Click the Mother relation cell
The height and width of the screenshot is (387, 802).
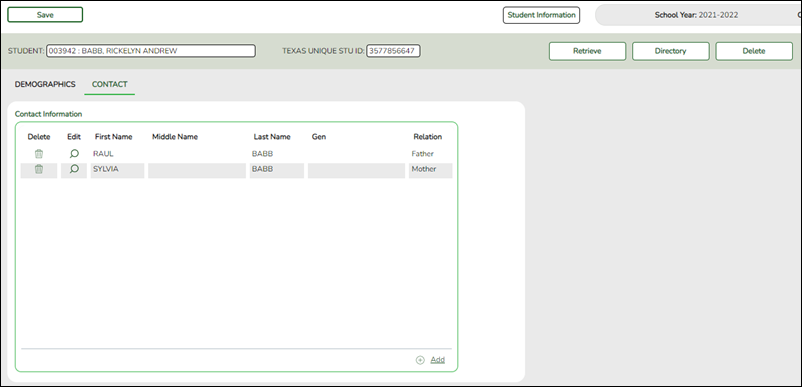click(424, 169)
